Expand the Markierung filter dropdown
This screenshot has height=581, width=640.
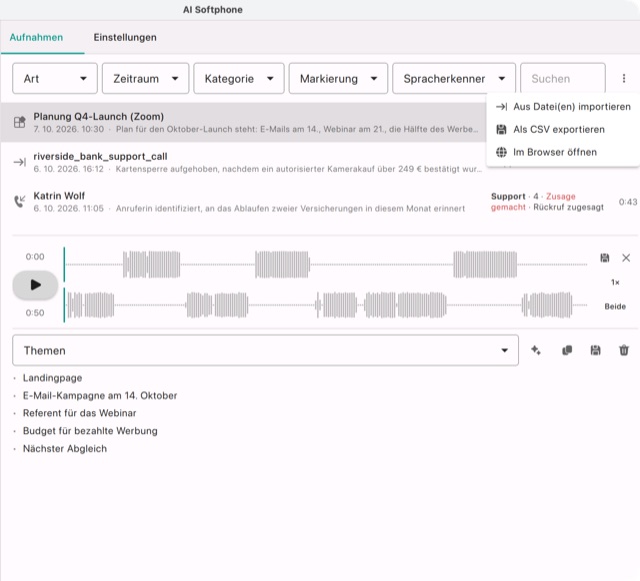338,78
